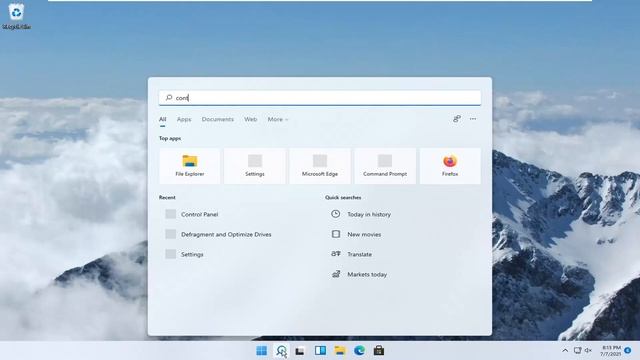The image size is (640, 360).
Task: Click the search text field
Action: (x=320, y=98)
